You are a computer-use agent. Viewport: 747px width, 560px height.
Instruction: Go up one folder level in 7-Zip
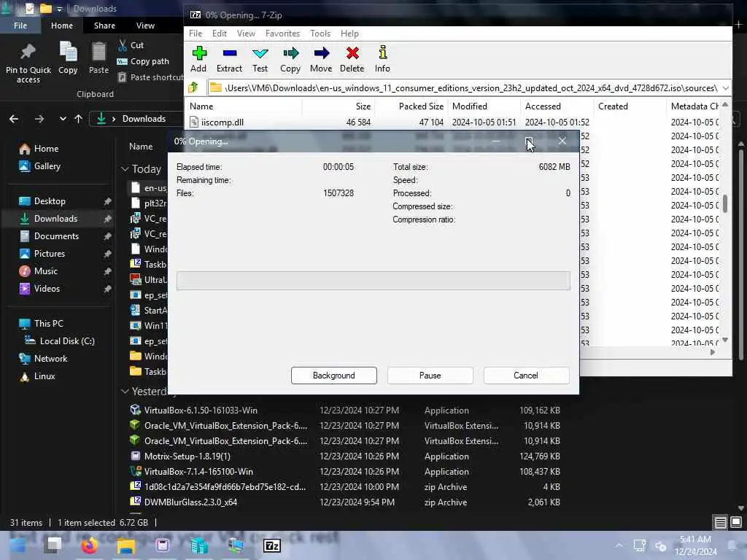(193, 87)
